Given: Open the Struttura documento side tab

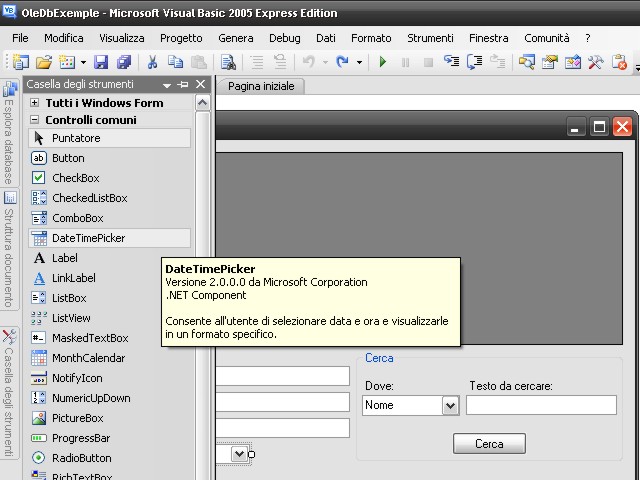Looking at the screenshot, I should point(9,249).
